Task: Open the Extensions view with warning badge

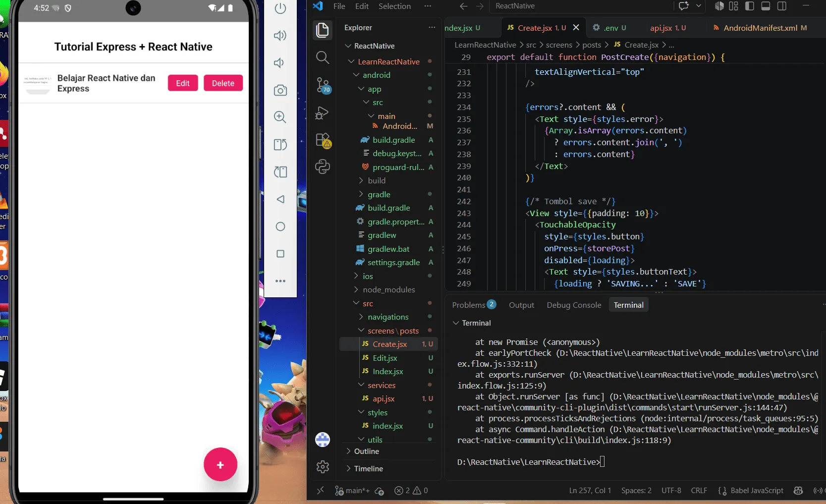Action: click(323, 141)
